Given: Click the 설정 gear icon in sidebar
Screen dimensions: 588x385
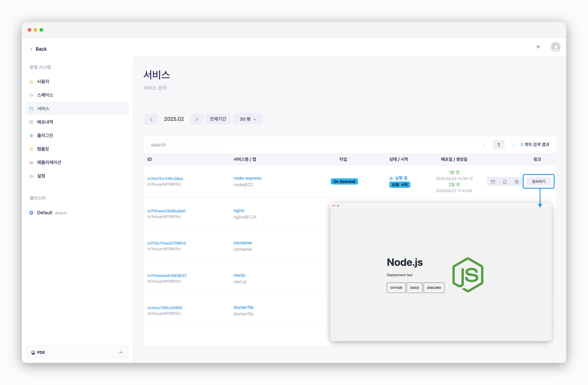Looking at the screenshot, I should (x=31, y=176).
